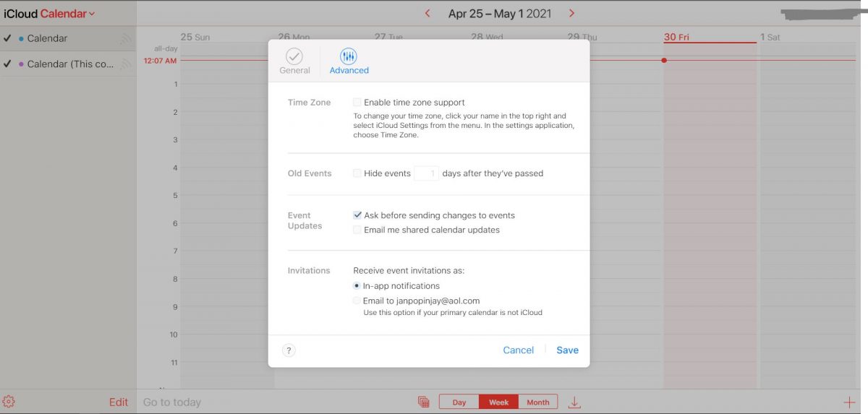Switch to Month view
This screenshot has width=868, height=414.
537,402
